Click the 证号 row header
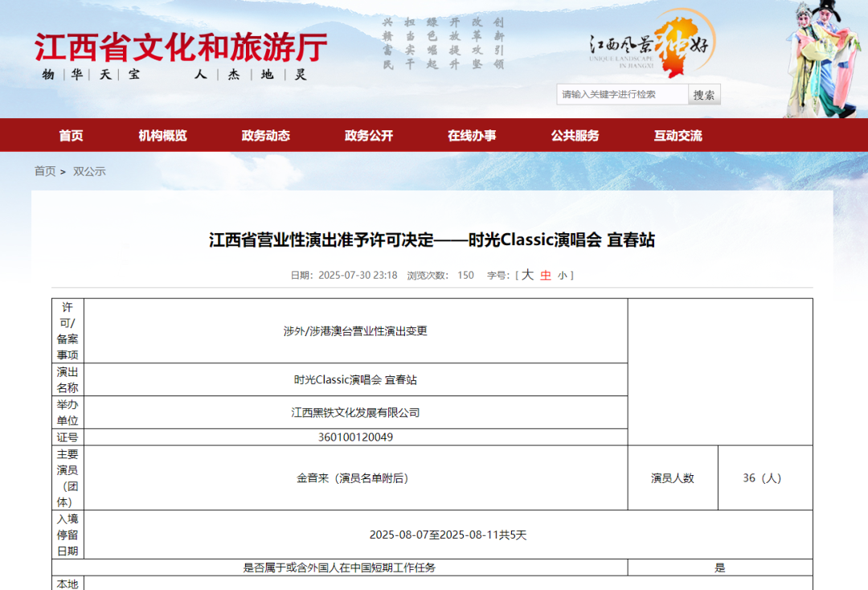 [68, 437]
